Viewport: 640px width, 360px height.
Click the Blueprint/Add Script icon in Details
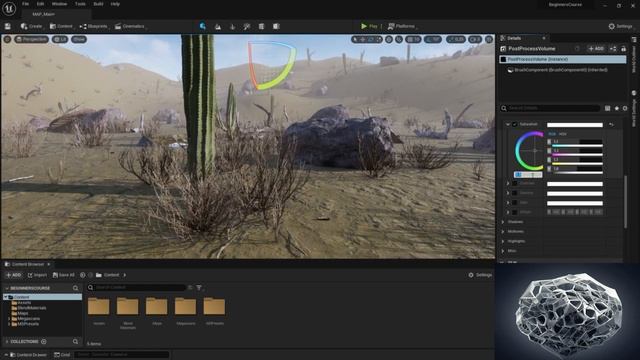613,49
